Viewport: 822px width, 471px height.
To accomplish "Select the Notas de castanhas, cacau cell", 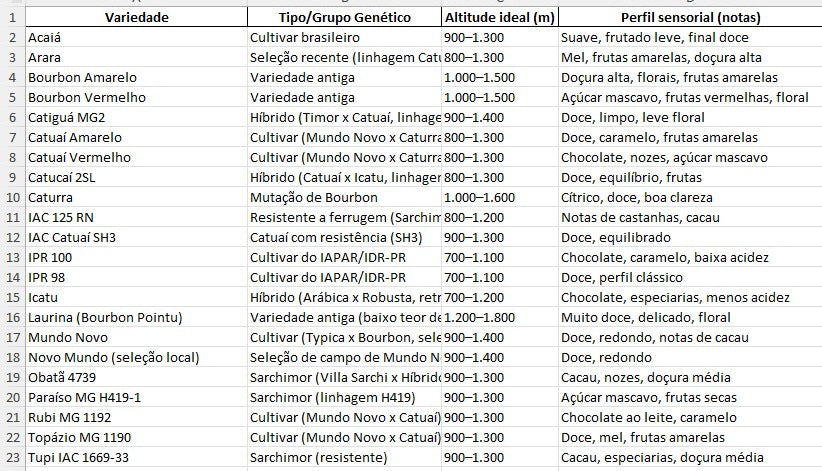I will 690,217.
